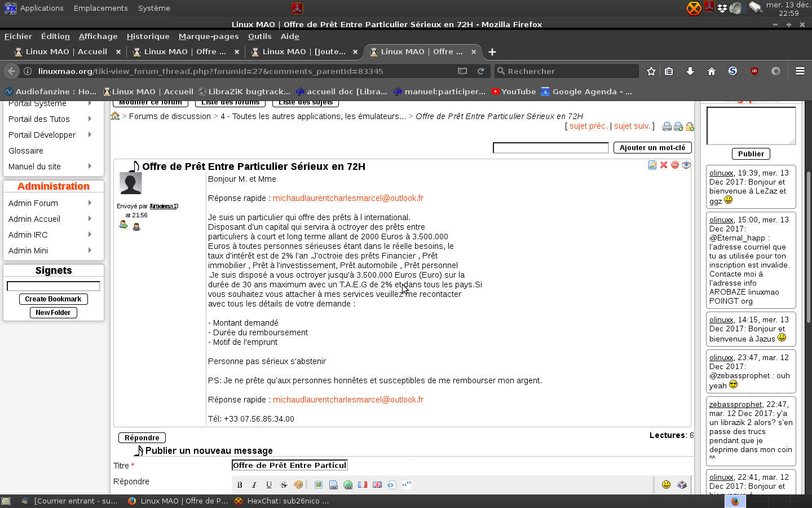Screen dimensions: 812x508
Task: Click the Create Bookmark button
Action: coord(53,299)
